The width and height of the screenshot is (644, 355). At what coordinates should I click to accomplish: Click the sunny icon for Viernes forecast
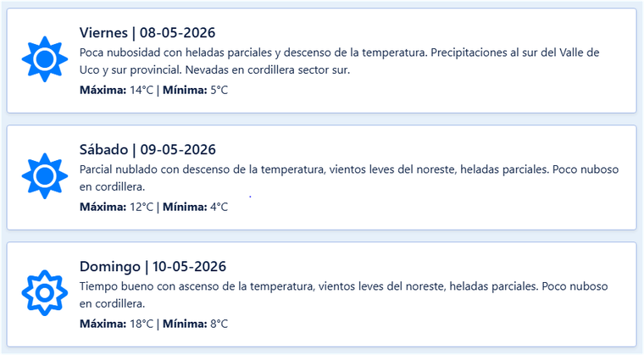[45, 59]
